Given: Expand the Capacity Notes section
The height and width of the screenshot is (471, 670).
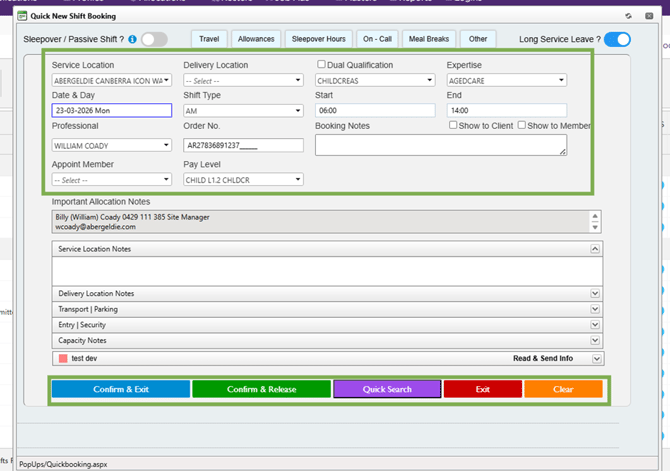Looking at the screenshot, I should coord(595,340).
